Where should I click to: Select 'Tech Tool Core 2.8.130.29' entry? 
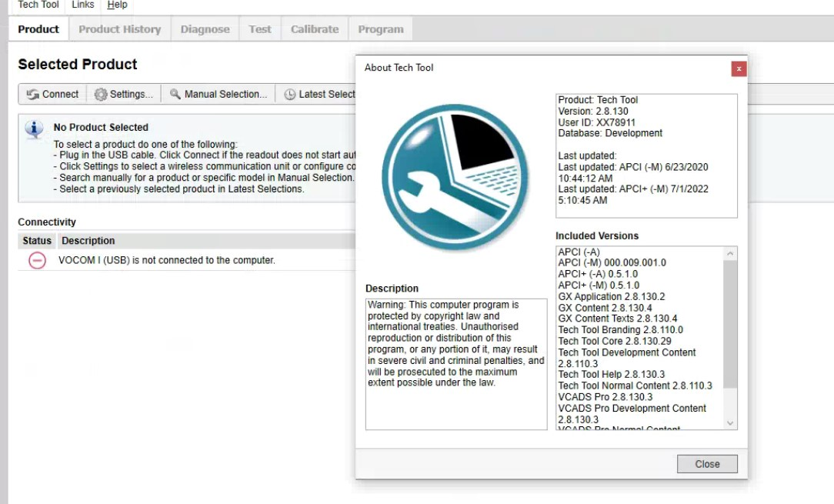(x=615, y=341)
